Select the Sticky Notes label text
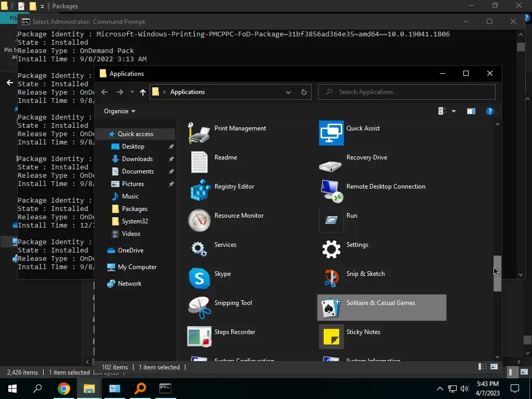This screenshot has width=532, height=399. pyautogui.click(x=363, y=332)
